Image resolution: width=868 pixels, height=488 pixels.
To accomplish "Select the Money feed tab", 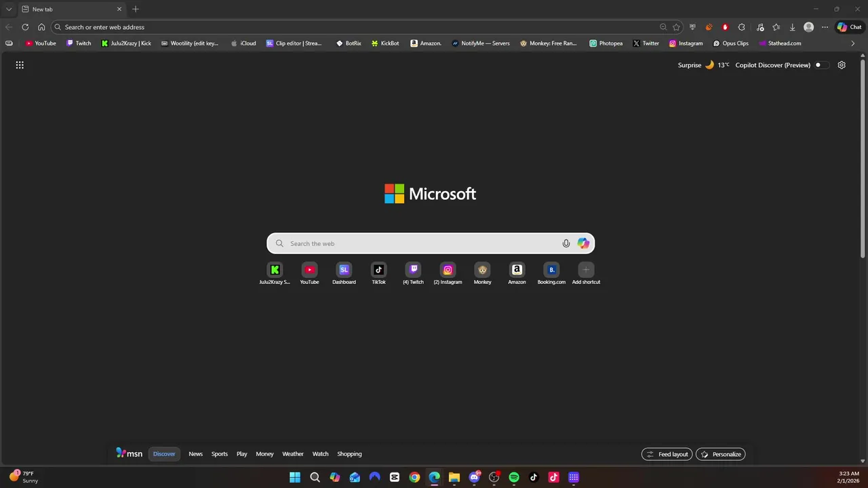I will coord(264,454).
